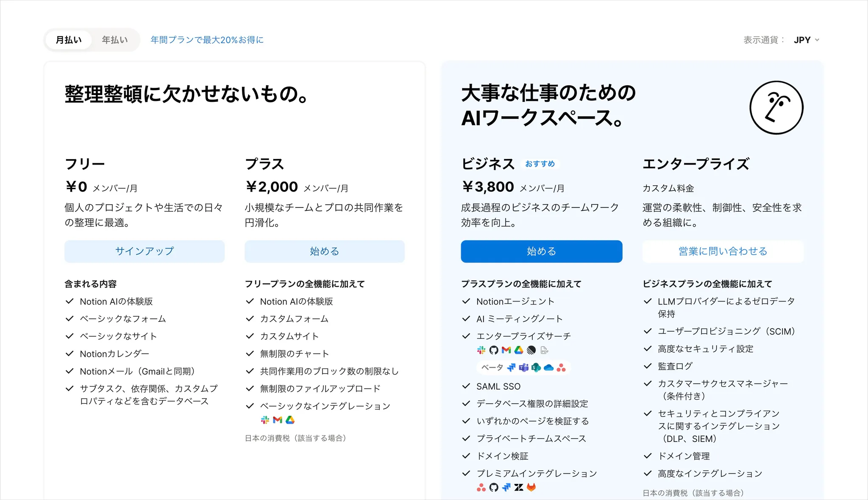Click checkmark beside SAML SSO
The image size is (868, 500).
click(466, 386)
